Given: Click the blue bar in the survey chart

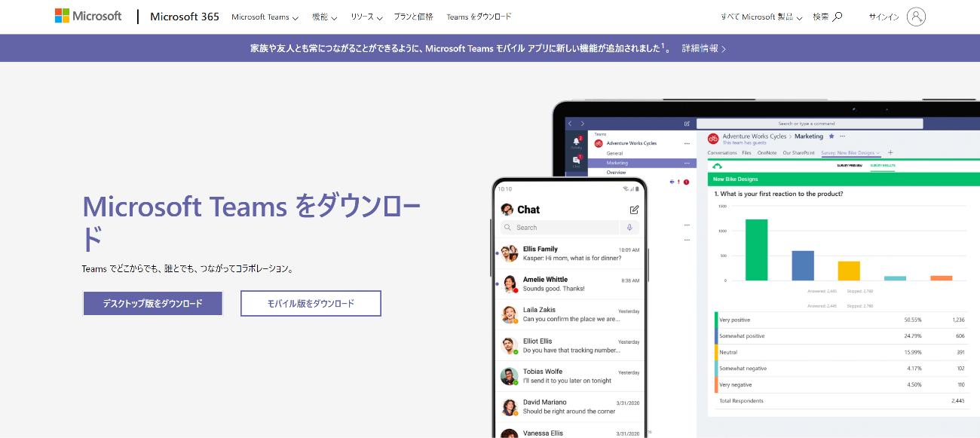Looking at the screenshot, I should point(803,265).
